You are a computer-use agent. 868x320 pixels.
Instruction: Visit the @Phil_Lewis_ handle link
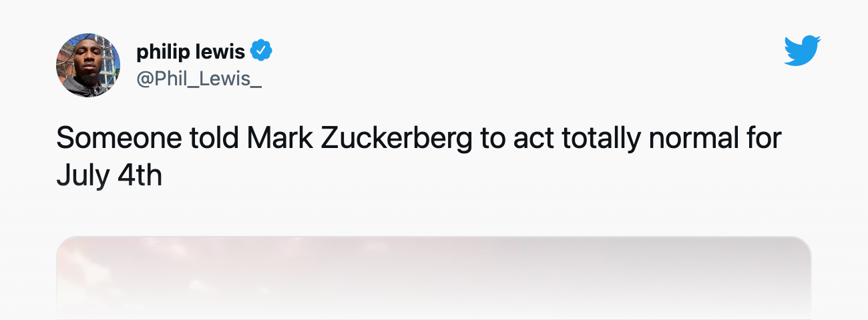coord(199,79)
